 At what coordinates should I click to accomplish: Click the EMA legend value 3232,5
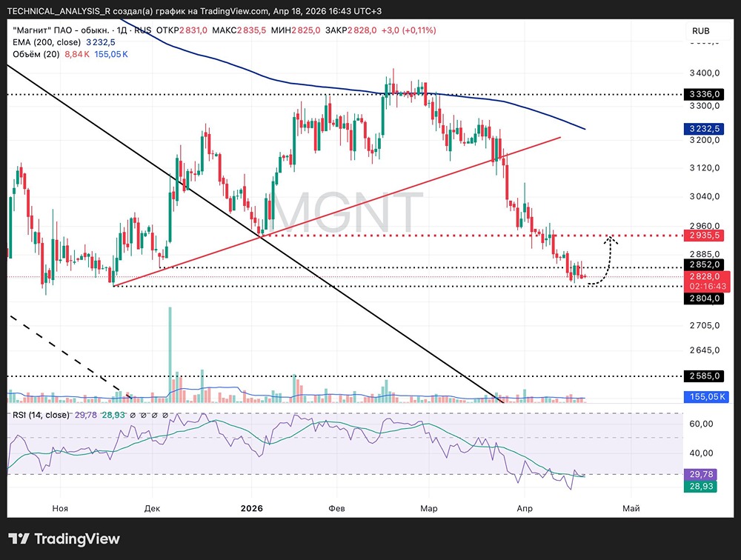[x=101, y=42]
